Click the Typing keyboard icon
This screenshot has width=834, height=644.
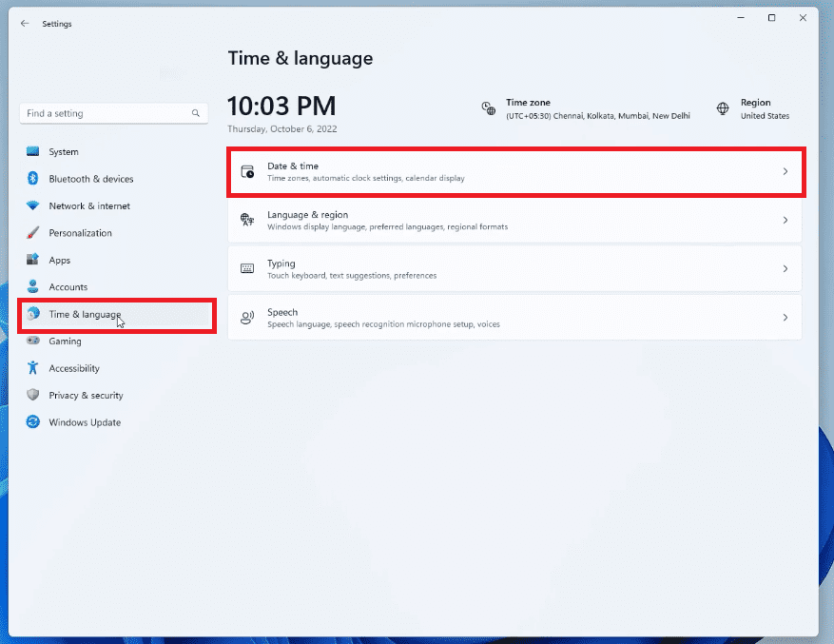pos(248,268)
